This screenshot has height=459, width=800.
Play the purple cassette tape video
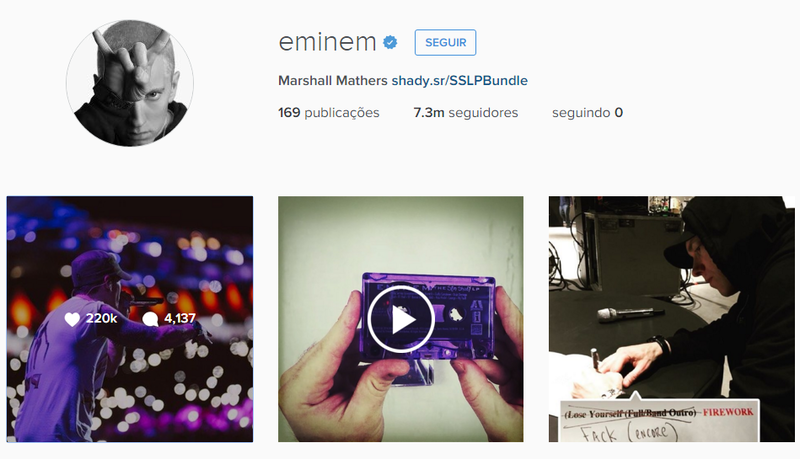pos(401,319)
